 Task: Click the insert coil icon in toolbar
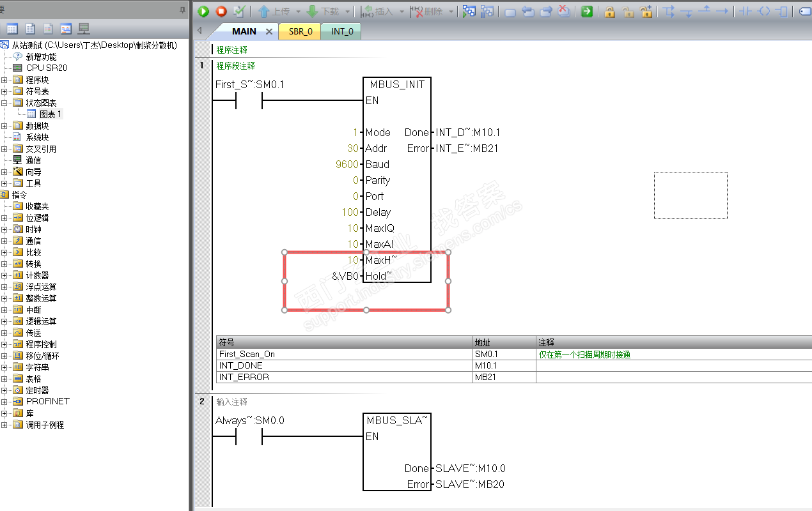(x=763, y=11)
